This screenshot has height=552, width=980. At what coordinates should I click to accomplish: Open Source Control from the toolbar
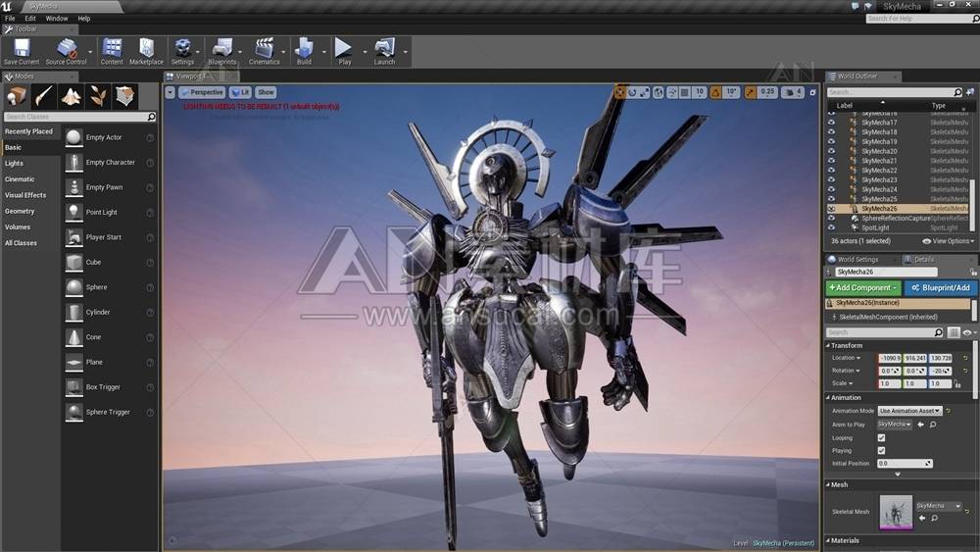(66, 51)
